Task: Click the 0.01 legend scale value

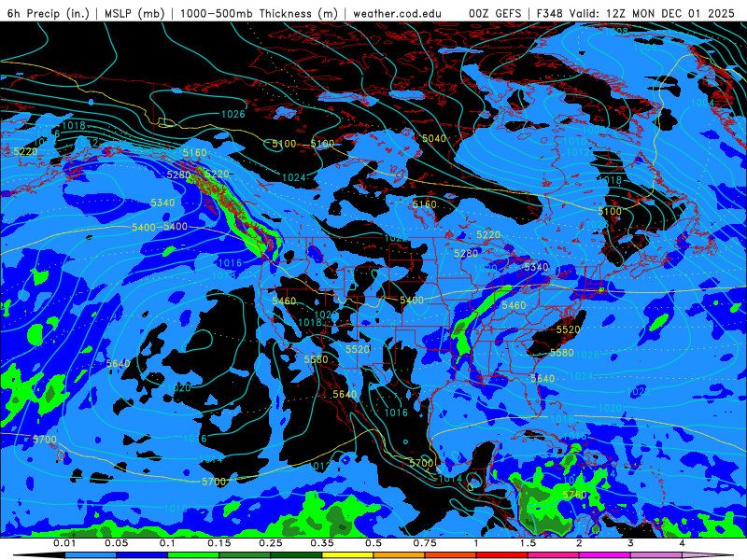Action: tap(64, 543)
